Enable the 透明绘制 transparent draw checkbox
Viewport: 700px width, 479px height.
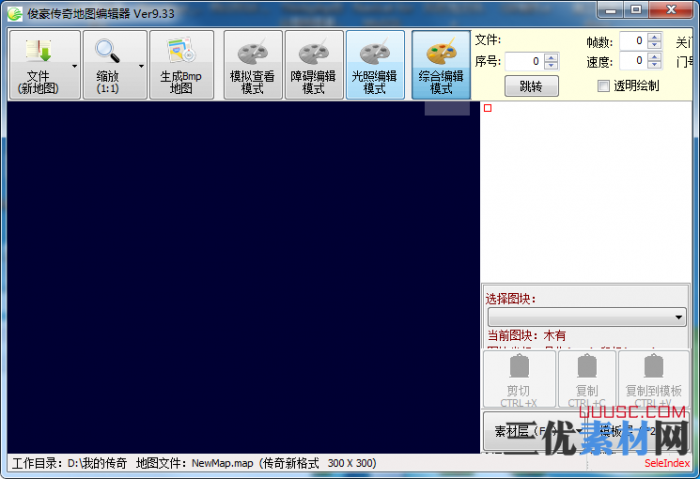(x=603, y=86)
